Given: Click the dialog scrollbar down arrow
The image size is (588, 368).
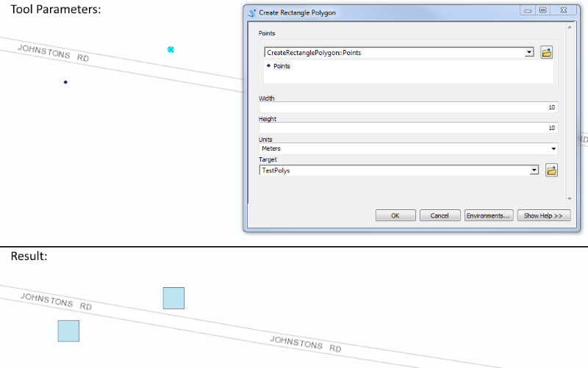Looking at the screenshot, I should point(570,198).
